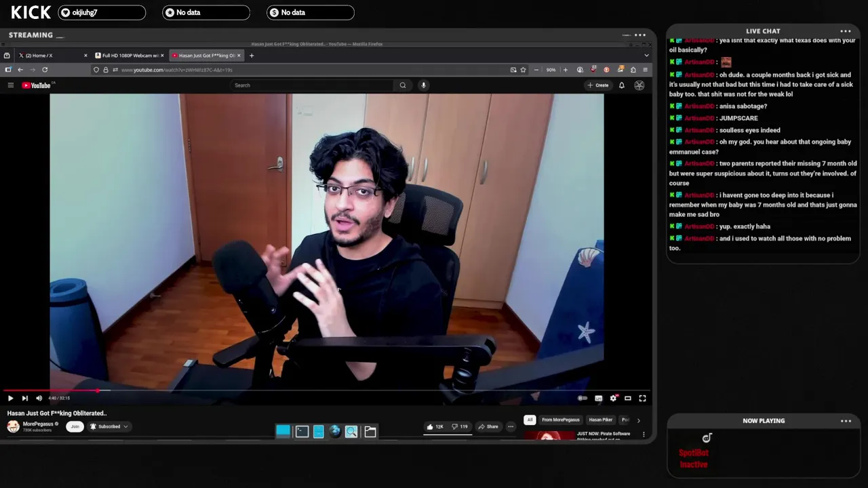Click the video title Hasan Just Got F**king Obliterated
Image resolution: width=868 pixels, height=488 pixels.
pyautogui.click(x=57, y=413)
